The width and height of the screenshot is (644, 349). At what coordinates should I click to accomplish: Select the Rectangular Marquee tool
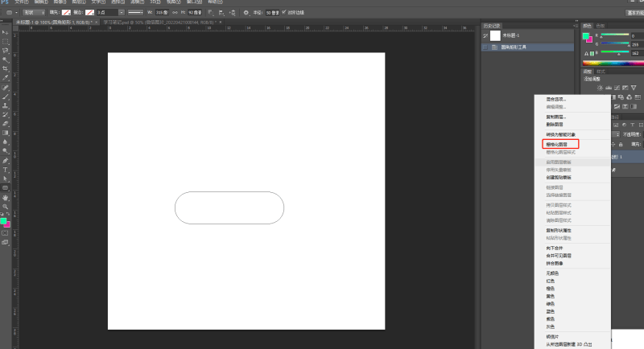(6, 41)
